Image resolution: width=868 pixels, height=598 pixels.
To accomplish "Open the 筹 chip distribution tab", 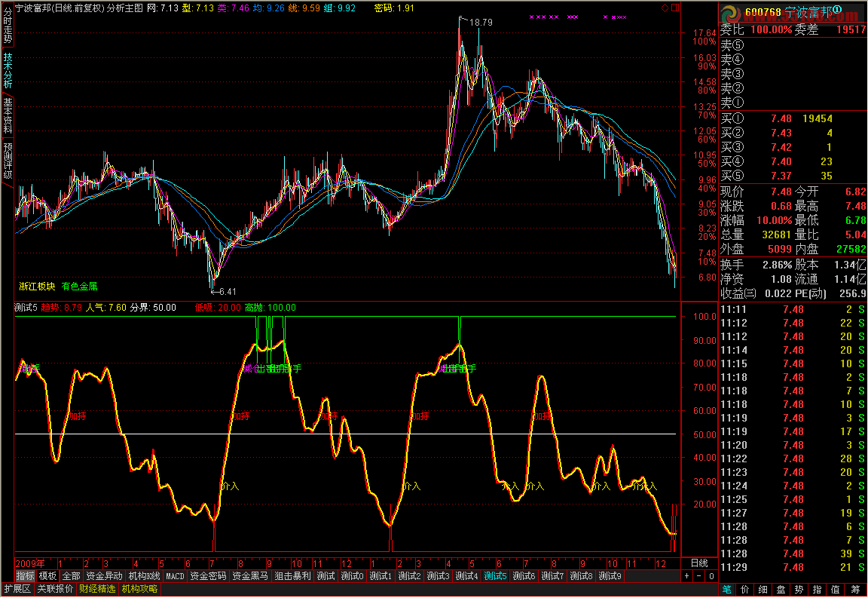I will pos(857,589).
